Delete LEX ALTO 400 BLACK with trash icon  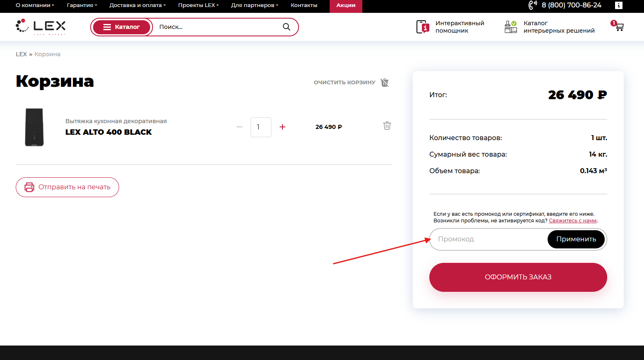coord(387,126)
